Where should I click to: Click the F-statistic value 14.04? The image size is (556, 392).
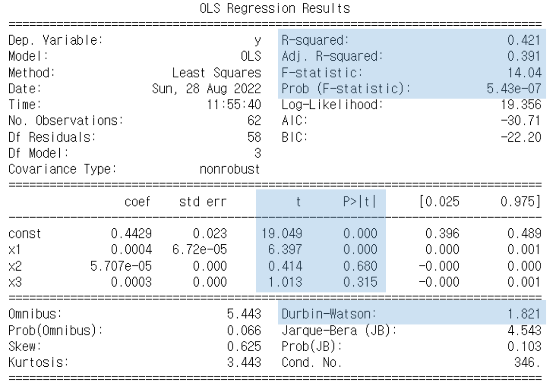(524, 72)
